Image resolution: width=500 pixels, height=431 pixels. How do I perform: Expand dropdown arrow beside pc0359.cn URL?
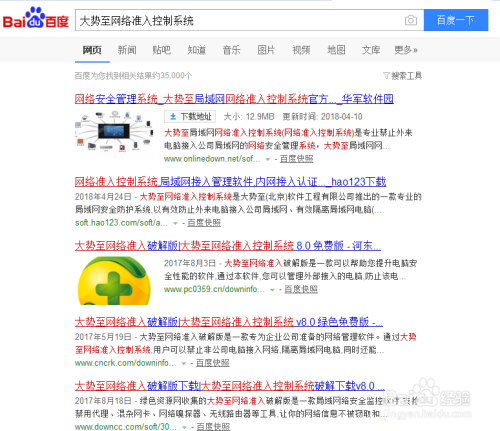tap(272, 290)
